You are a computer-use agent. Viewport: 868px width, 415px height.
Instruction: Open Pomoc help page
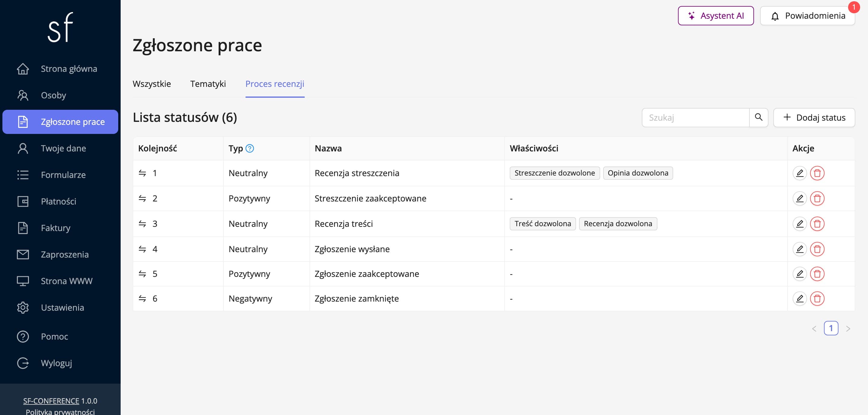[60, 337]
